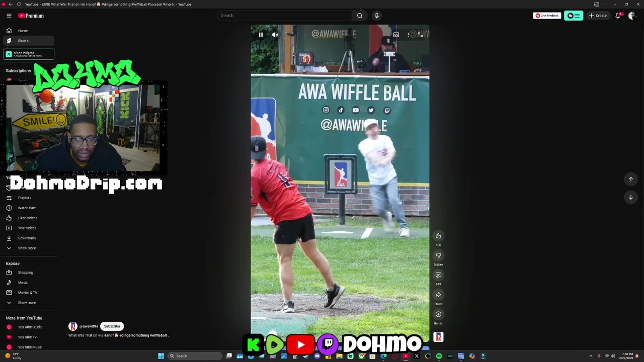Open the @awawiffle channel avatar
The width and height of the screenshot is (644, 362).
click(73, 326)
